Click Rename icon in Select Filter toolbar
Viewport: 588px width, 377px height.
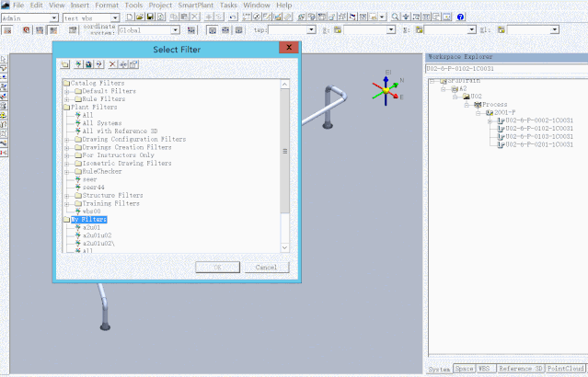pos(123,64)
